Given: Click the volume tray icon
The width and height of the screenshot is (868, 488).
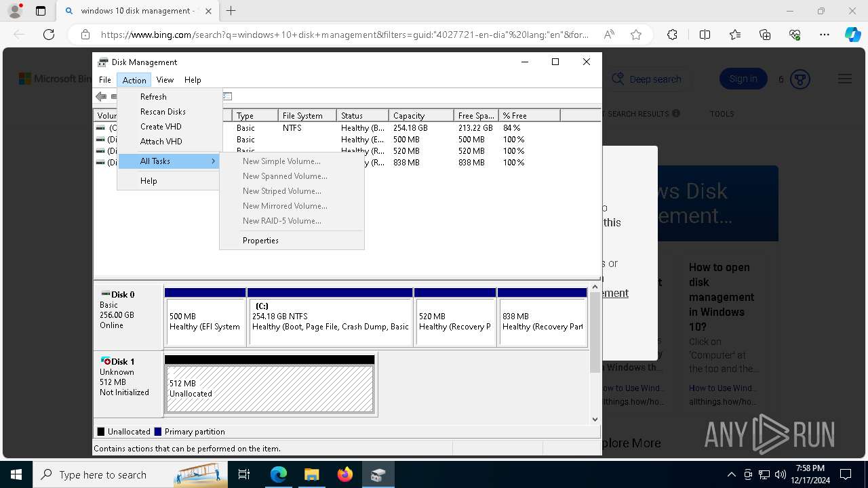Looking at the screenshot, I should pyautogui.click(x=780, y=474).
